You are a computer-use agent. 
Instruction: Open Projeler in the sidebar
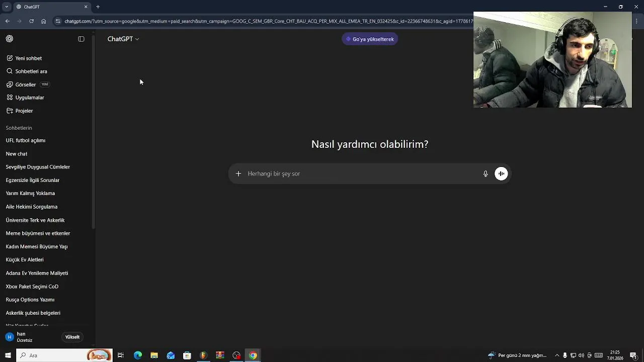(x=20, y=111)
